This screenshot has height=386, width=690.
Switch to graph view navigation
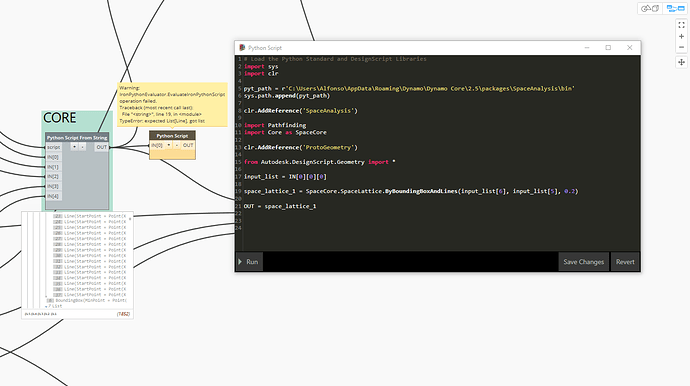675,8
